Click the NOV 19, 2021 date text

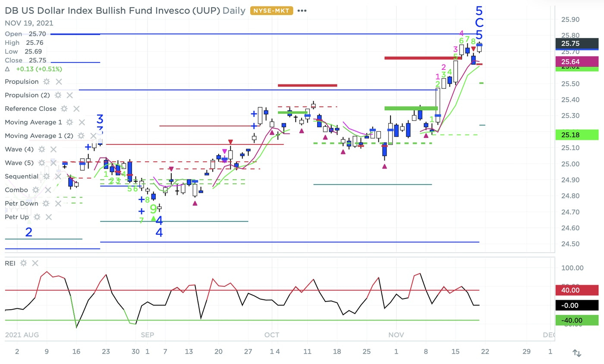29,23
